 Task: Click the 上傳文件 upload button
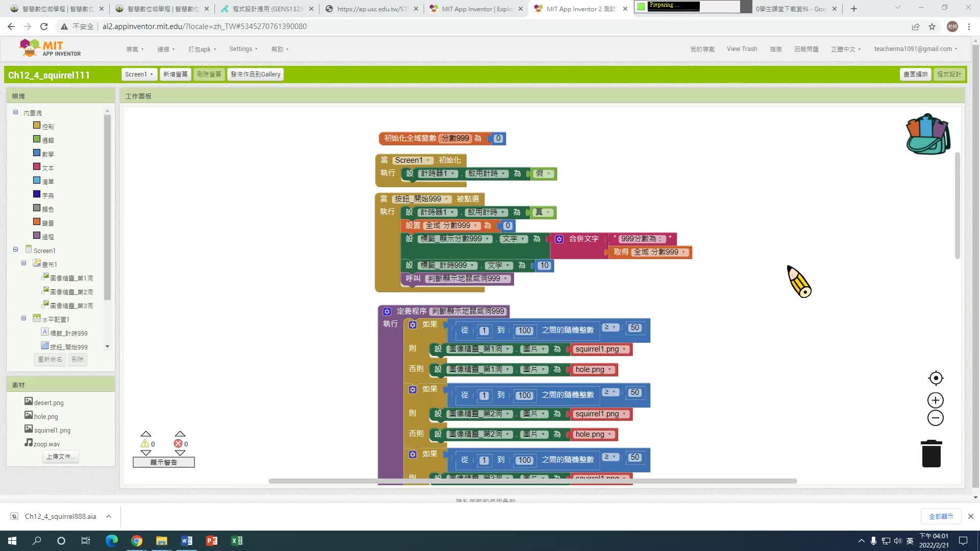point(60,457)
